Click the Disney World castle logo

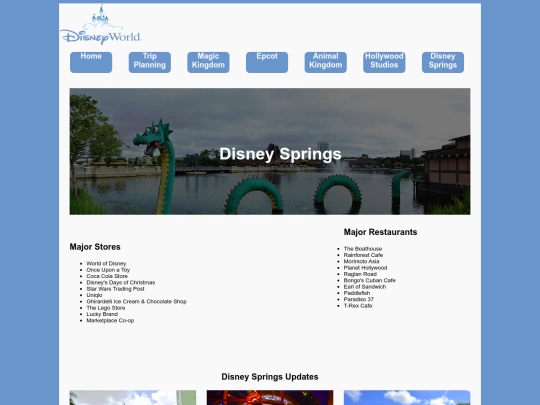pos(101,25)
